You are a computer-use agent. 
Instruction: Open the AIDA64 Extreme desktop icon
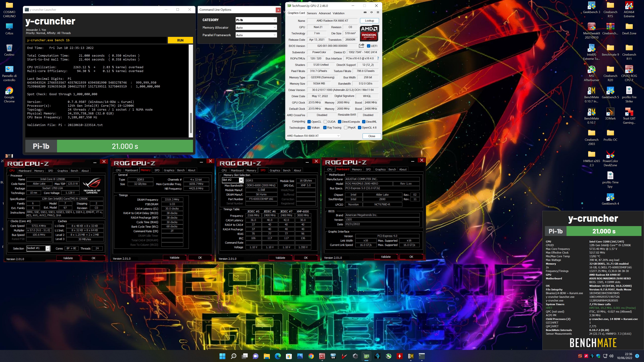(x=629, y=10)
